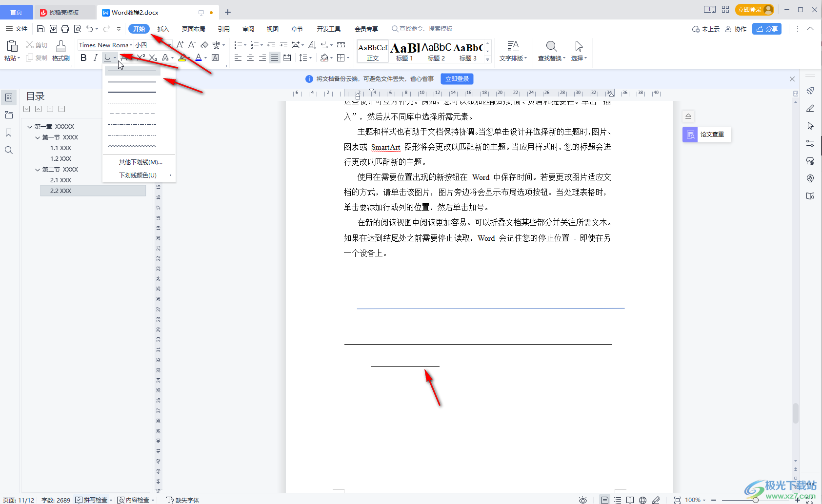The height and width of the screenshot is (504, 822).
Task: Align text right
Action: click(x=262, y=58)
